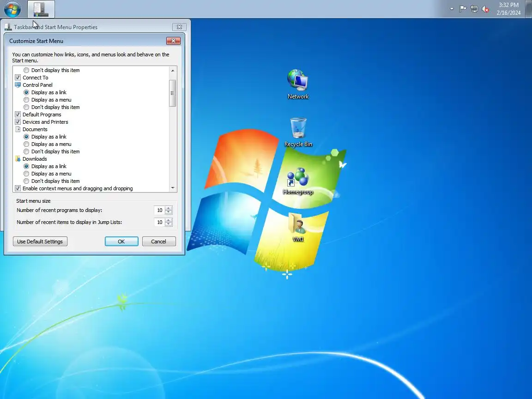The height and width of the screenshot is (399, 532).
Task: Open the Windows Start orb
Action: pos(12,9)
